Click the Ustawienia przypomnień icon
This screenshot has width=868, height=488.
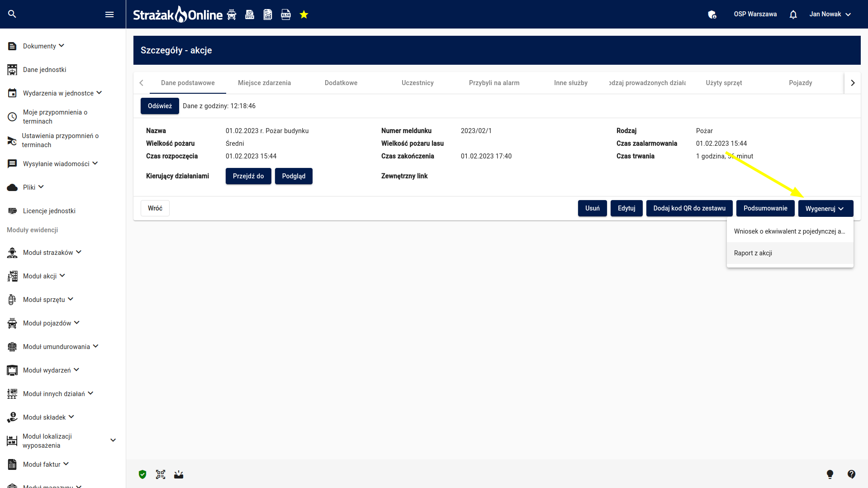click(12, 140)
